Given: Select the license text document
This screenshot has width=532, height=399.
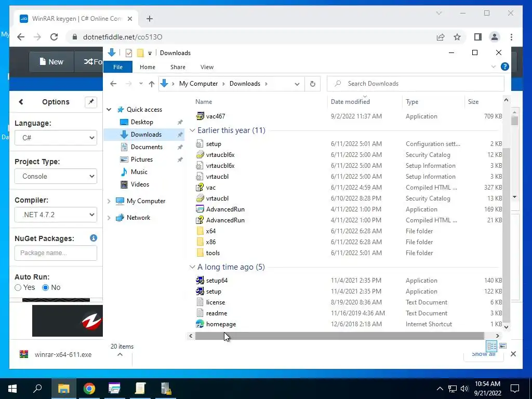Looking at the screenshot, I should click(216, 302).
